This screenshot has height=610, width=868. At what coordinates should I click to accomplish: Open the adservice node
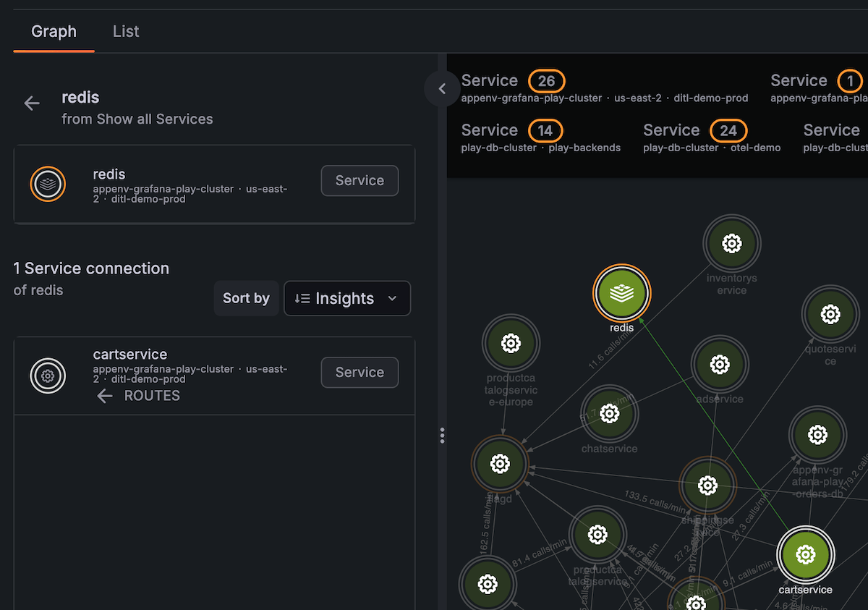720,365
